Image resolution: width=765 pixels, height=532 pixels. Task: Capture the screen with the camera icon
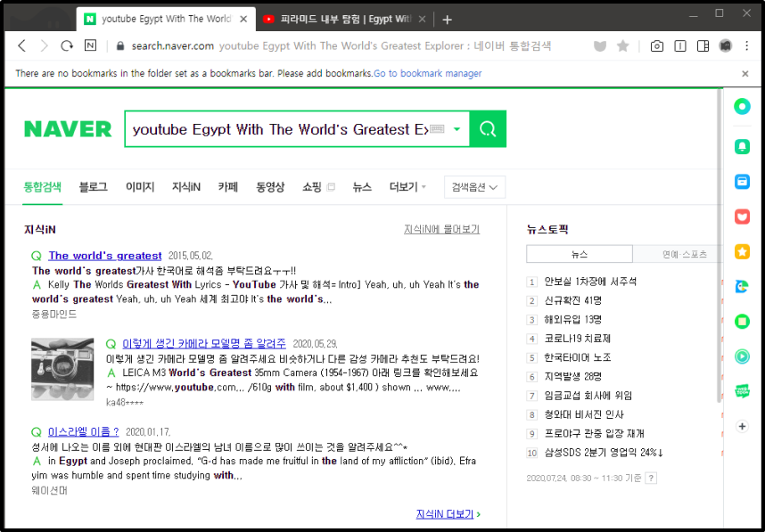[657, 45]
